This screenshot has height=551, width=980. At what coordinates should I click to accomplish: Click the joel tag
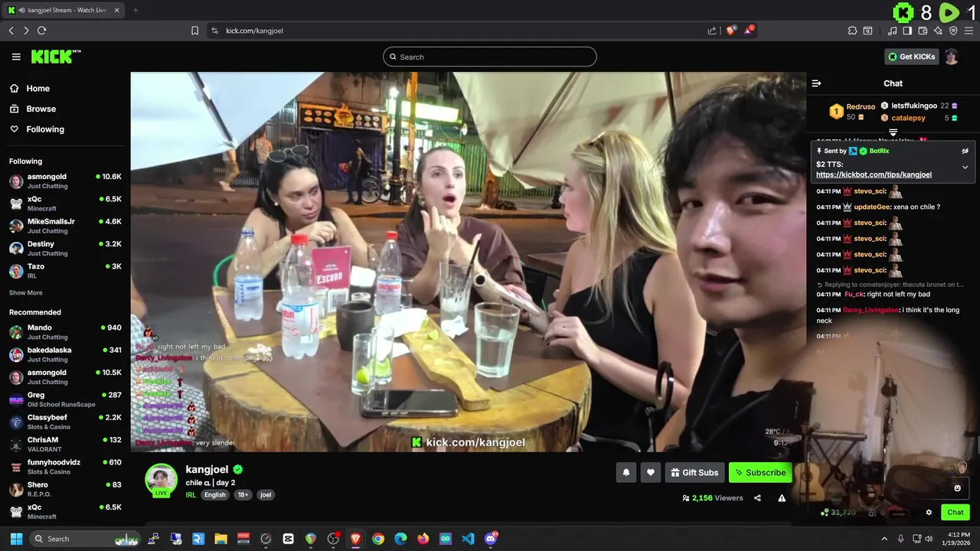(x=266, y=495)
